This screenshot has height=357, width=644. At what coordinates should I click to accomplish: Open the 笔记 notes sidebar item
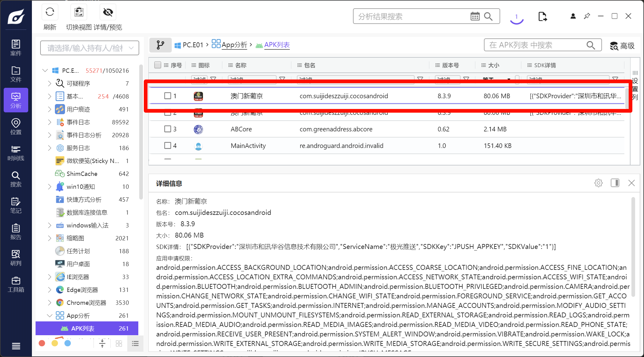(16, 205)
